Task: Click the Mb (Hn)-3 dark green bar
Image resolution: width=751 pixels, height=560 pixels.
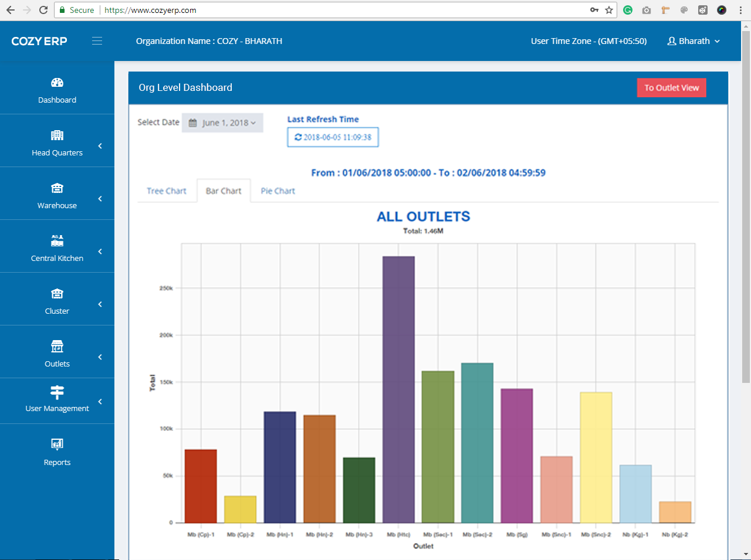Action: pyautogui.click(x=359, y=490)
